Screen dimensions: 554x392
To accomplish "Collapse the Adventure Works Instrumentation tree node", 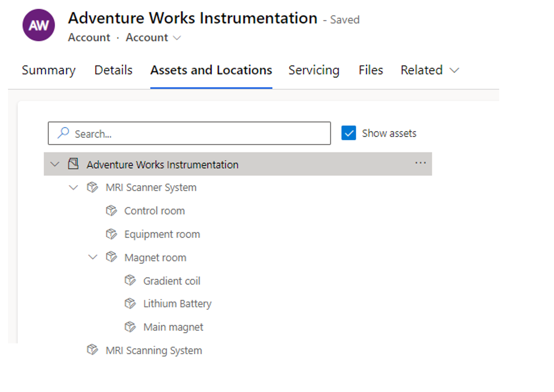I will click(55, 164).
